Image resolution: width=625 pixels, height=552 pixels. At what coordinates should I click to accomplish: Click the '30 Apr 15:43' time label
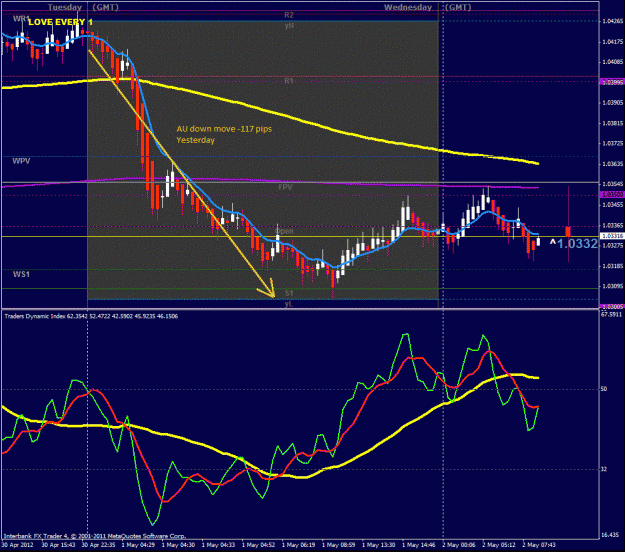point(58,545)
